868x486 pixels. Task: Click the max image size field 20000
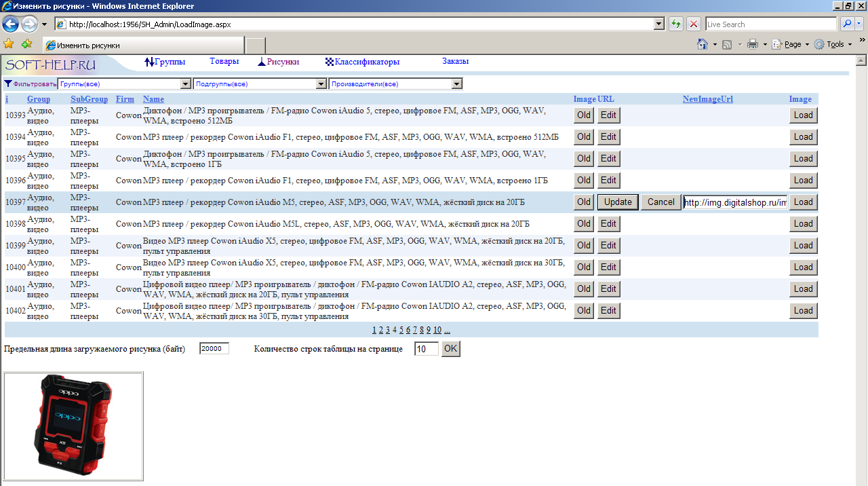click(x=214, y=349)
